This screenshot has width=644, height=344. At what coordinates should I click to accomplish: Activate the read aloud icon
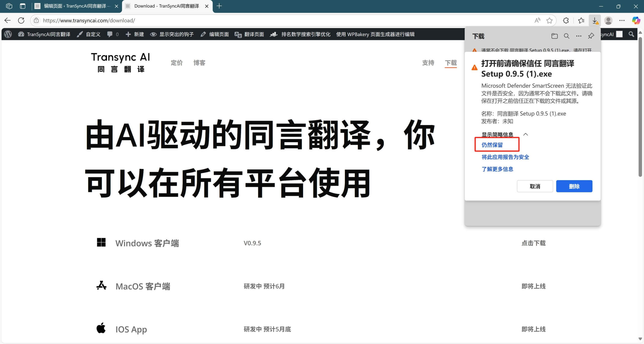[537, 20]
